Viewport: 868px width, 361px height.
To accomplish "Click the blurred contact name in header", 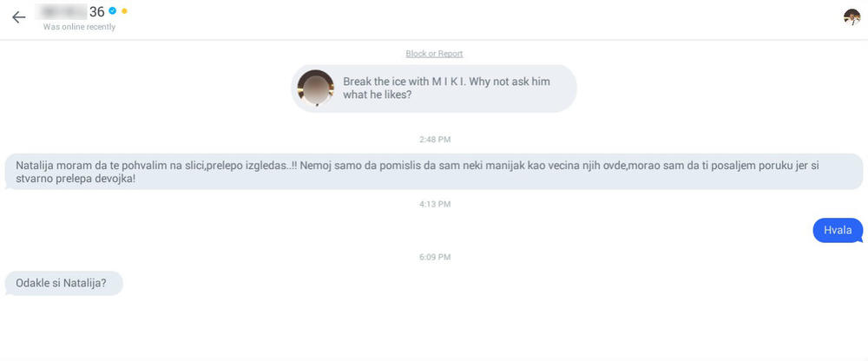I will (x=63, y=12).
